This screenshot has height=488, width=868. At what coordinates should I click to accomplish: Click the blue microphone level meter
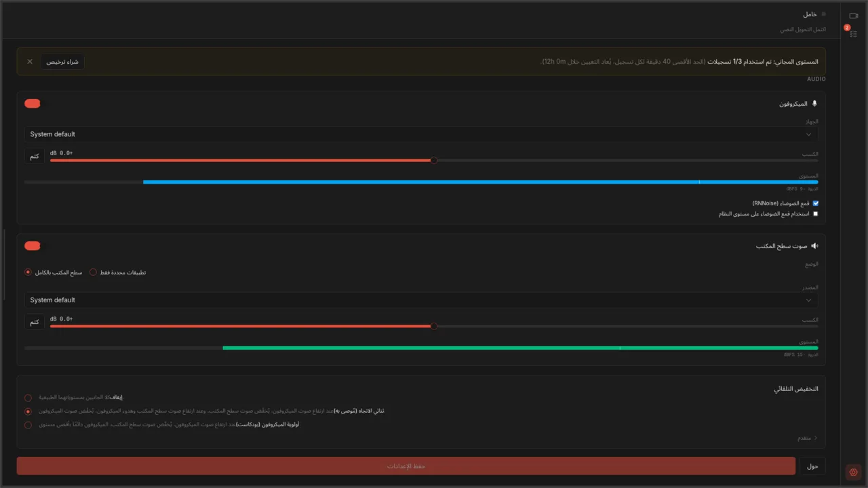[x=421, y=182]
